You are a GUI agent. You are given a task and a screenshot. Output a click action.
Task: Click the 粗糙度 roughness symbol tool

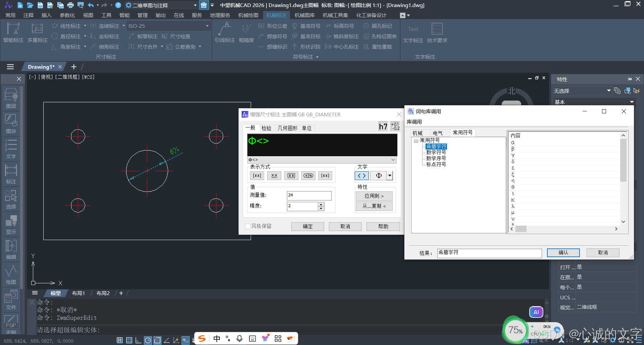point(246,33)
